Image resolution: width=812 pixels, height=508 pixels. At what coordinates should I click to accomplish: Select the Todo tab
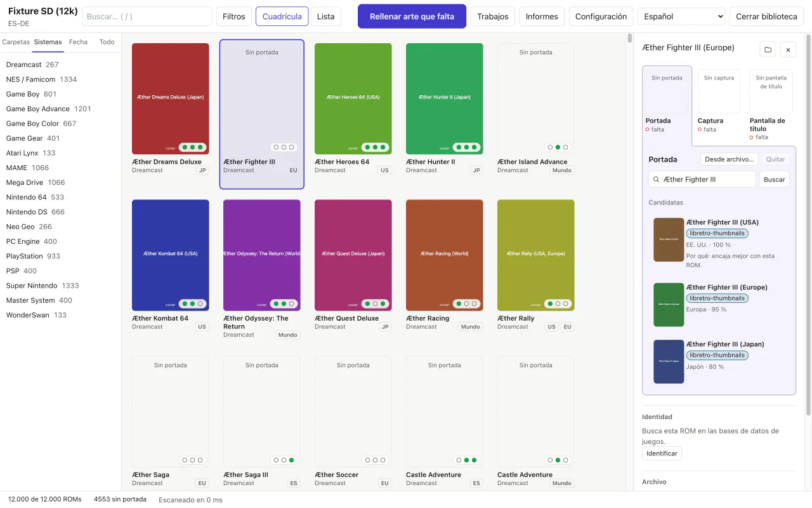107,42
